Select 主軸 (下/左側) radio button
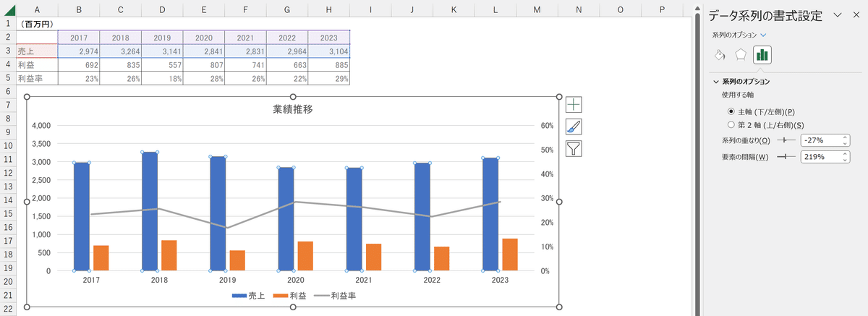Image resolution: width=868 pixels, height=316 pixels. click(731, 111)
